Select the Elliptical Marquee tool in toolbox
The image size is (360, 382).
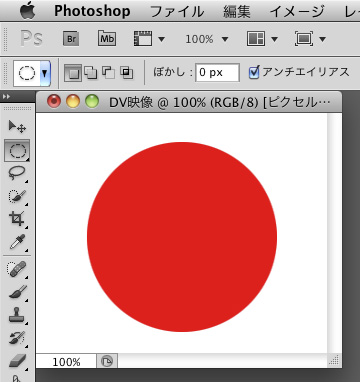click(x=17, y=151)
